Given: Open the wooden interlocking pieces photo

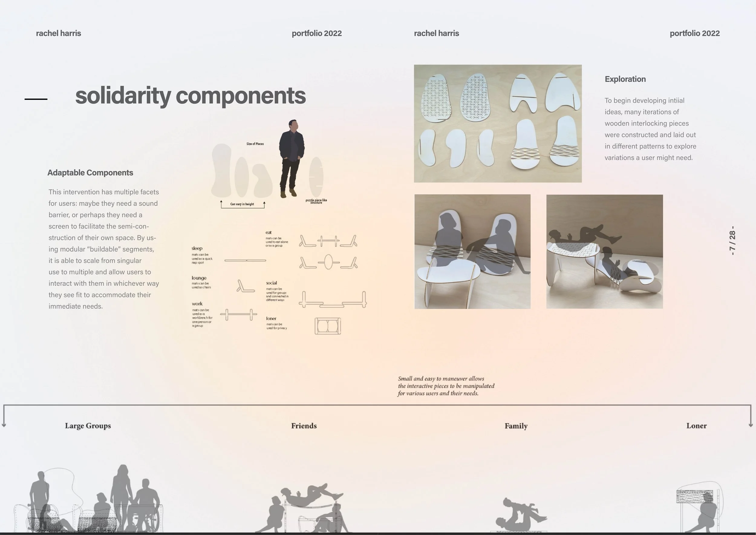Looking at the screenshot, I should [x=497, y=123].
